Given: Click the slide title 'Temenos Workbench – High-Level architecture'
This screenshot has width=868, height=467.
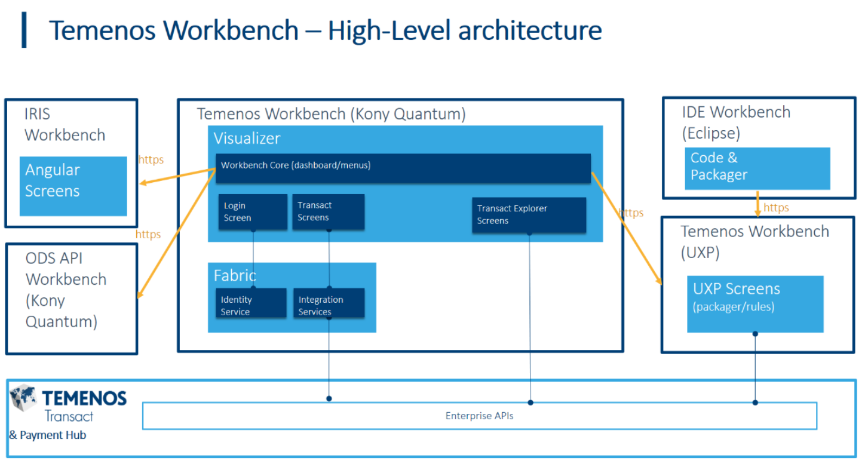Looking at the screenshot, I should (325, 30).
